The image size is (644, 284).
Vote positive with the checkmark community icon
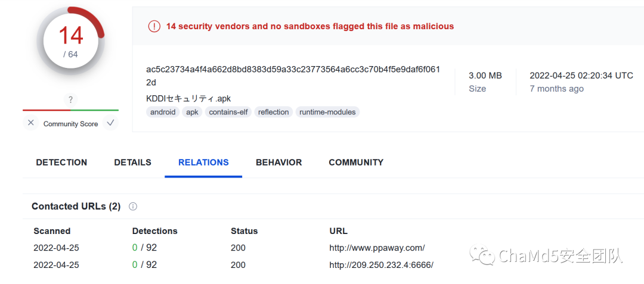[110, 123]
